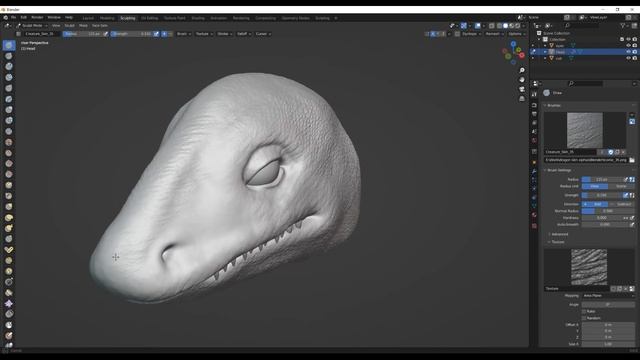Click the viewport zoom icon
Screen dimensions: 640x360
[522, 71]
